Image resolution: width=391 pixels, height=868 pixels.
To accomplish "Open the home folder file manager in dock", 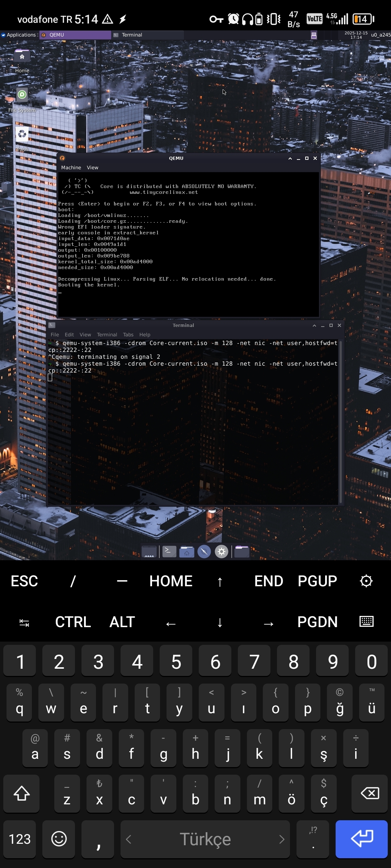I will click(x=187, y=552).
